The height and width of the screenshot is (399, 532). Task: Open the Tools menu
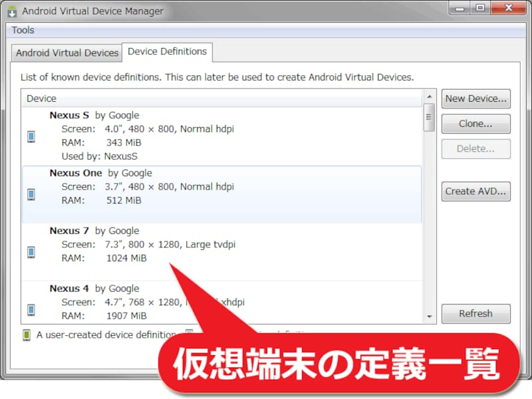tap(23, 30)
